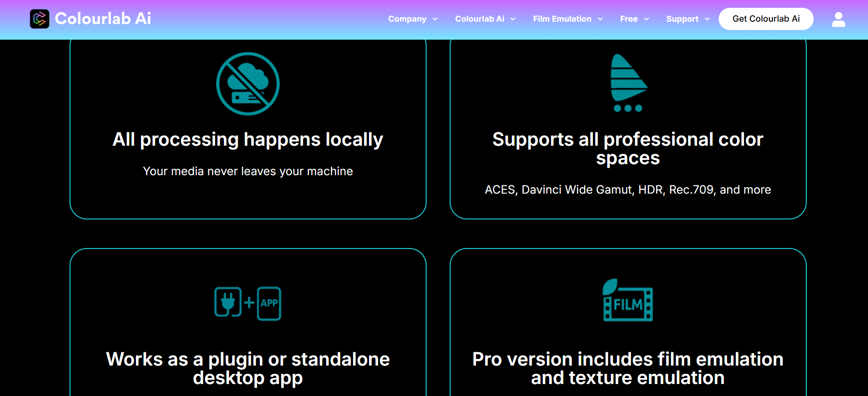This screenshot has height=396, width=868.
Task: Click the color spaces striped cone icon
Action: (628, 83)
